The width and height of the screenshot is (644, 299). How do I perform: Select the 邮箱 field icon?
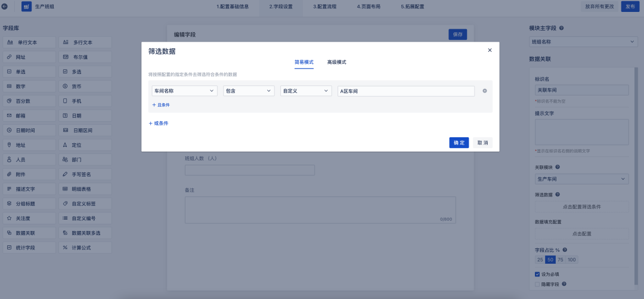tap(10, 116)
